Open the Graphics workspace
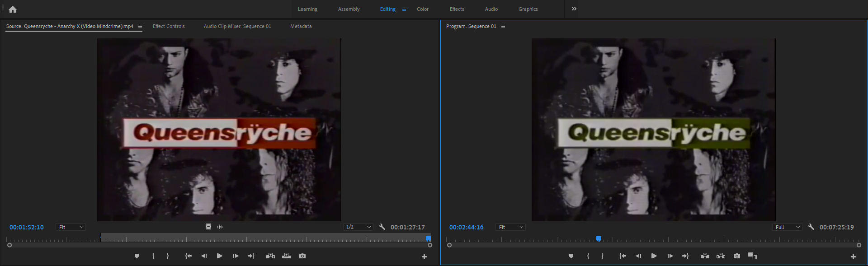Viewport: 868px width, 266px height. (x=528, y=9)
